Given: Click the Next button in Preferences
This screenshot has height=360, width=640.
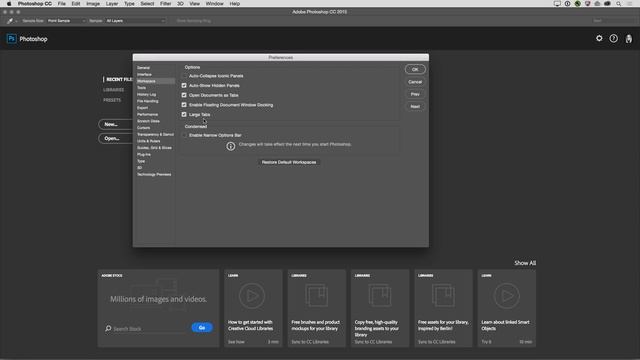Looking at the screenshot, I should tap(415, 106).
